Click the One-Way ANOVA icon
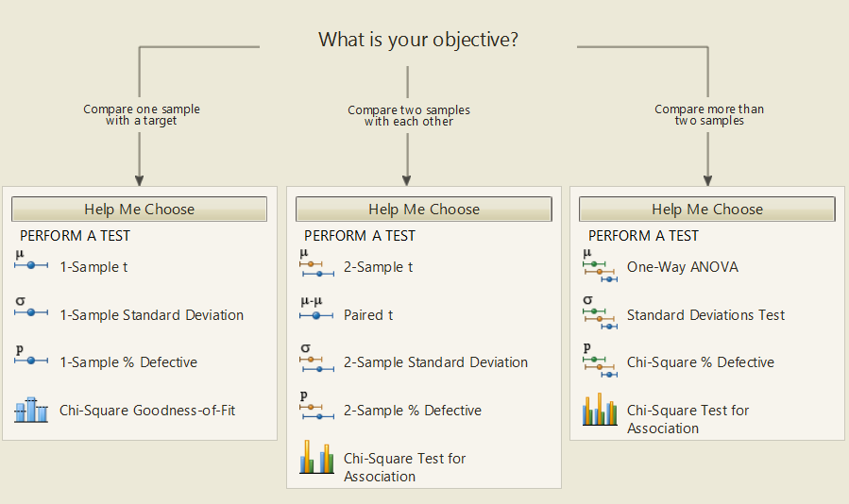 point(599,266)
